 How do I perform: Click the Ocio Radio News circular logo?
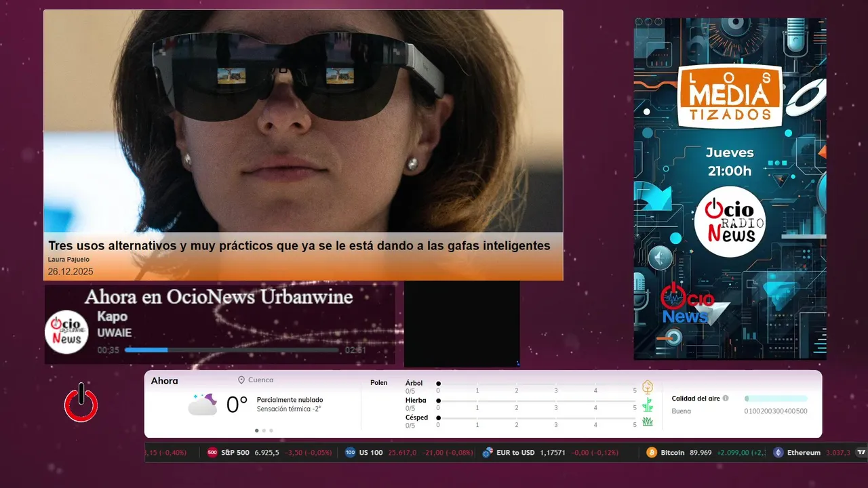click(x=730, y=222)
